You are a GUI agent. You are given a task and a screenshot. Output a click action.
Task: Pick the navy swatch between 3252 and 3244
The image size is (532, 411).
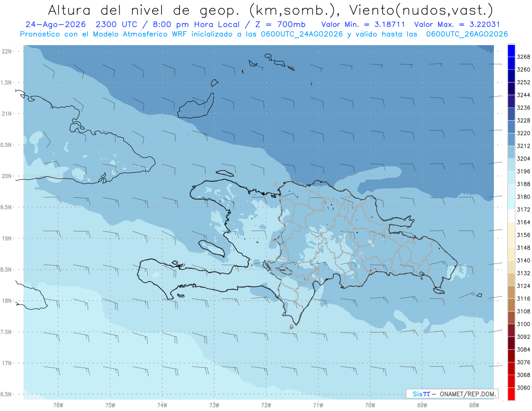pyautogui.click(x=511, y=89)
